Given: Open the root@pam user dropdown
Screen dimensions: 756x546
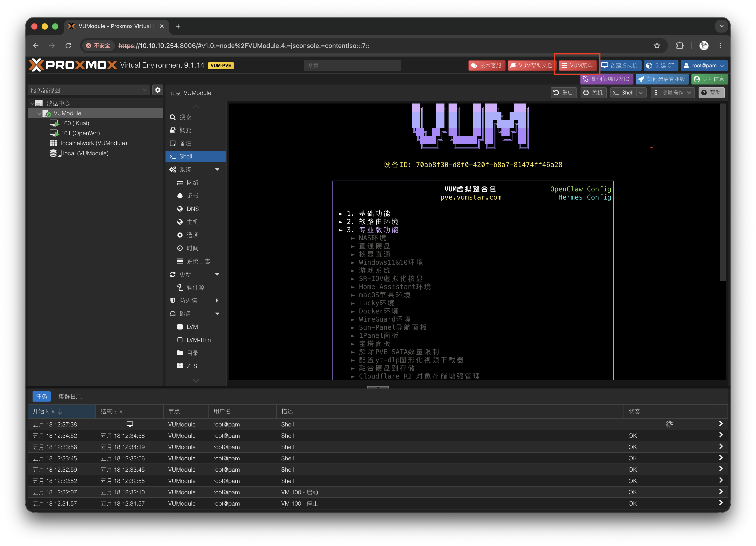Looking at the screenshot, I should [704, 66].
